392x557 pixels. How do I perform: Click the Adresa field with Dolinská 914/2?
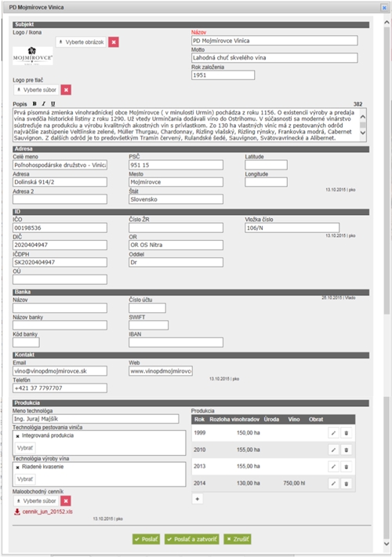(x=60, y=182)
